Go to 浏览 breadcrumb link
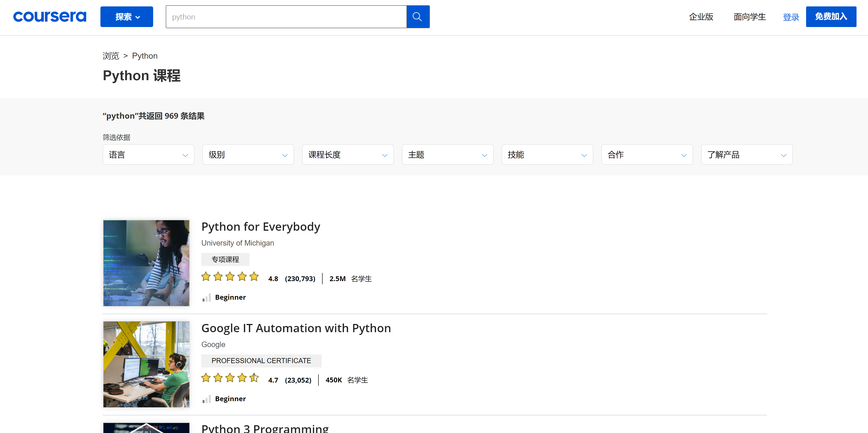 [x=111, y=55]
